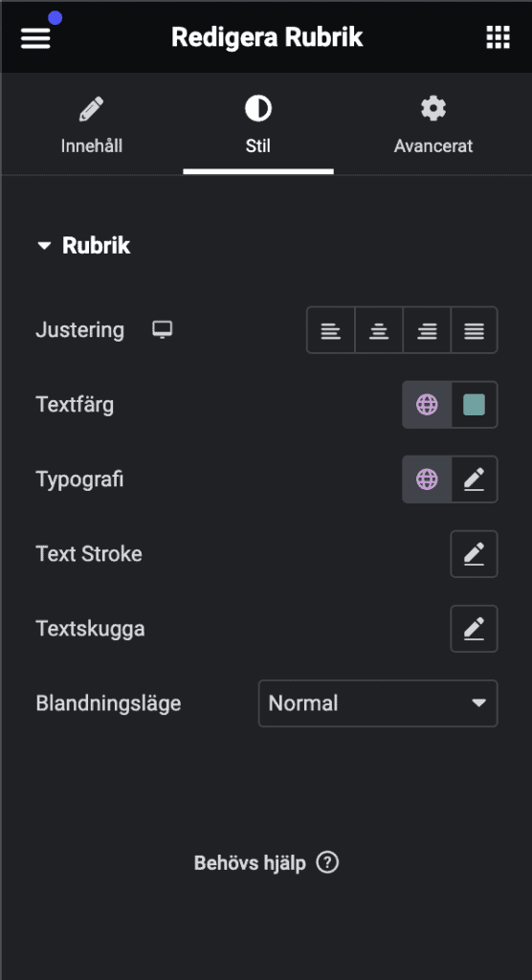The height and width of the screenshot is (980, 532).
Task: Set alignment to center
Action: click(x=379, y=330)
